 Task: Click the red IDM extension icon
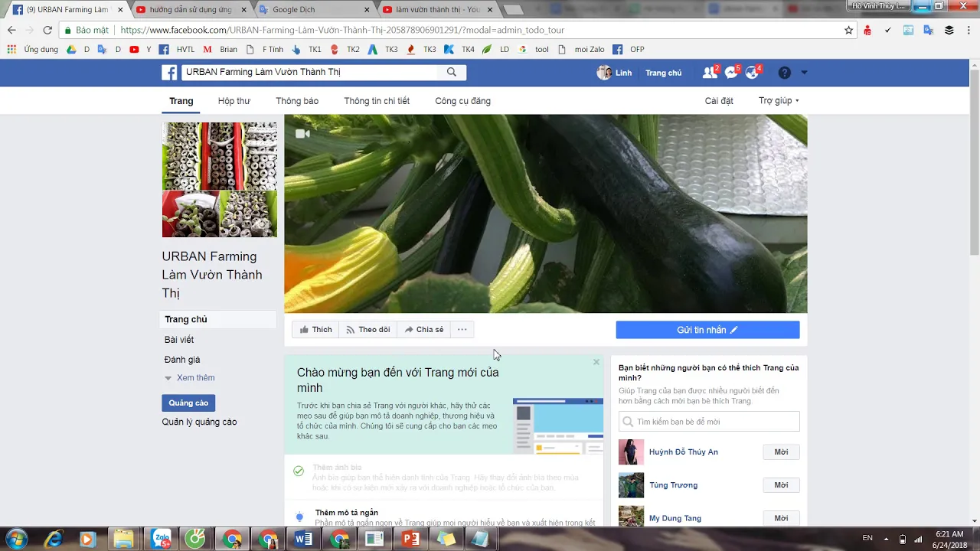pyautogui.click(x=867, y=30)
